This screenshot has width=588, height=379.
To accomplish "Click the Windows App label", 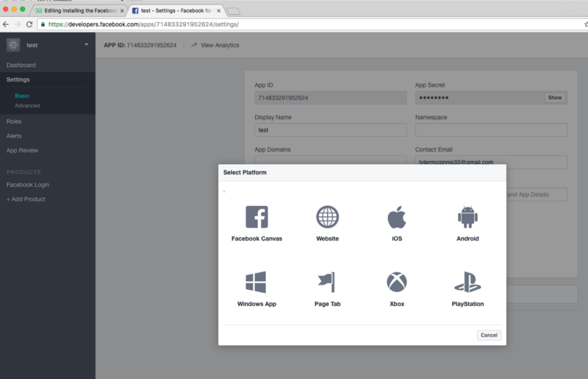I will pos(257,304).
